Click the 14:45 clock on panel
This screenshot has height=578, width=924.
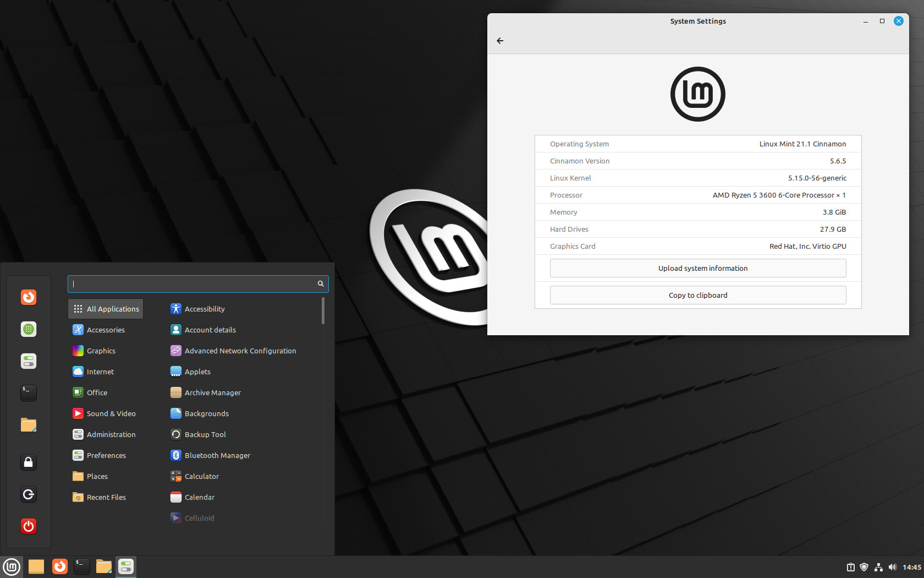click(911, 567)
